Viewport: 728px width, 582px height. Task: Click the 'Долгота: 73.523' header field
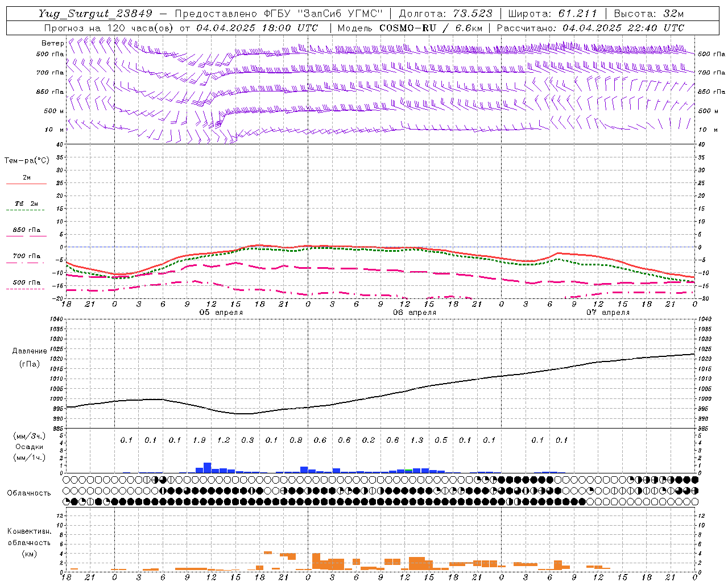446,14
